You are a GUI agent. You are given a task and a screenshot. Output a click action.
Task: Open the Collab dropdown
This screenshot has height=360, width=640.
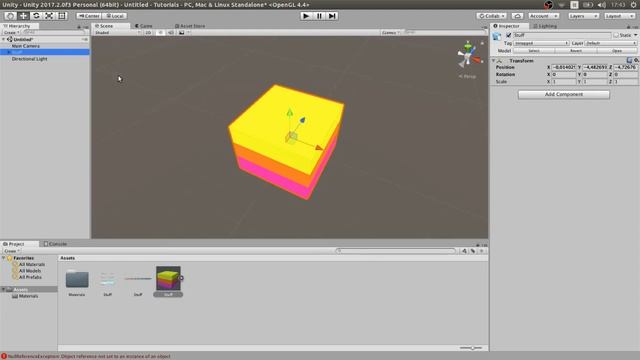point(492,16)
